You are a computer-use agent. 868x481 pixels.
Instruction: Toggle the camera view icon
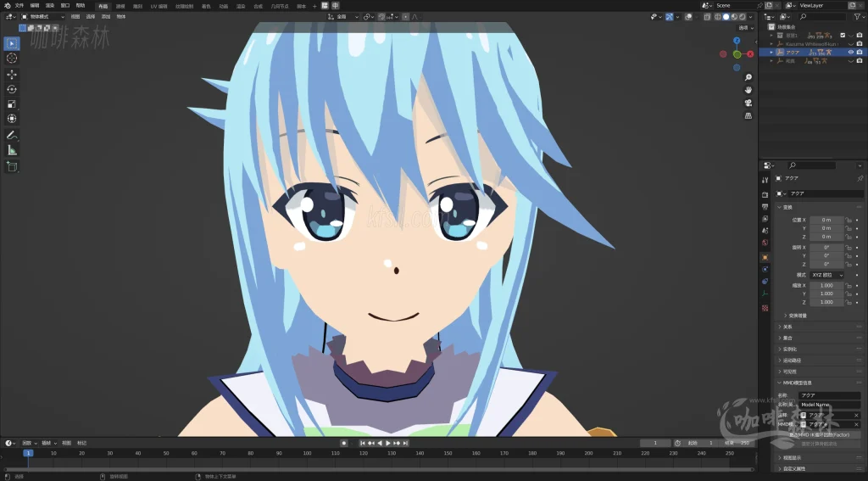click(748, 103)
